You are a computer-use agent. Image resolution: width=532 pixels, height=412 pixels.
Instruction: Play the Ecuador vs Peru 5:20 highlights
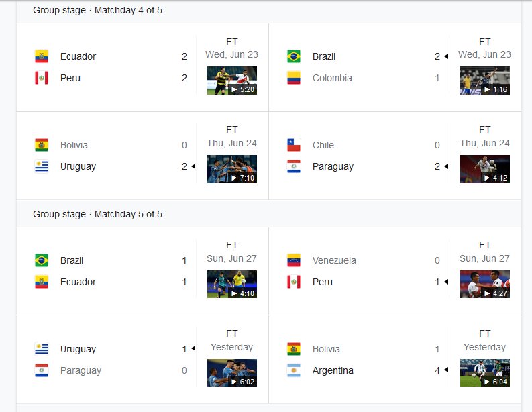[232, 81]
